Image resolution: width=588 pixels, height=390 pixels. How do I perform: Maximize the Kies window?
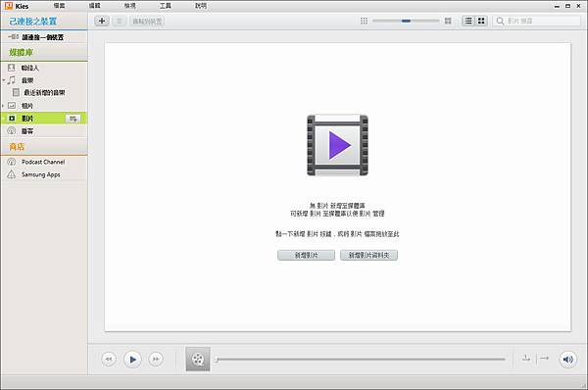tap(567, 6)
